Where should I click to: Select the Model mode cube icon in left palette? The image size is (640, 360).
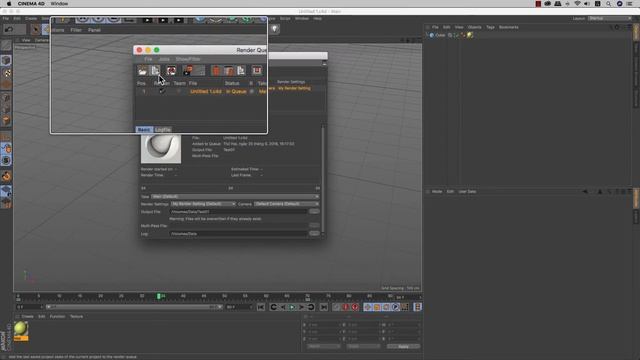(x=6, y=61)
